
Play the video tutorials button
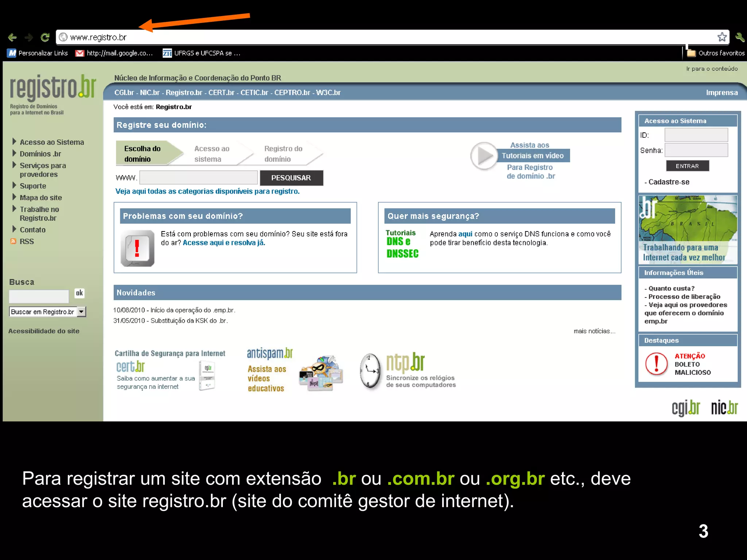point(484,156)
